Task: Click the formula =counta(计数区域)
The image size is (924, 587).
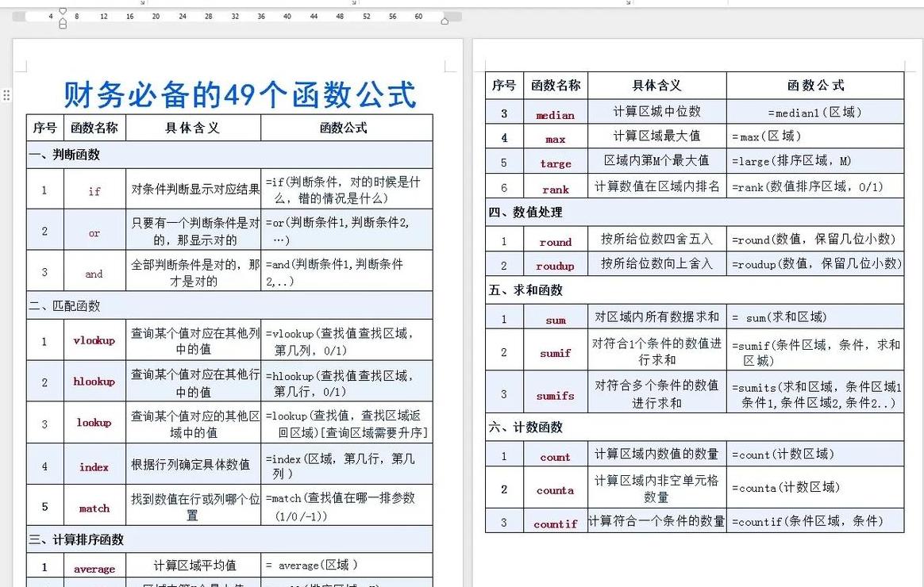Action: [786, 488]
